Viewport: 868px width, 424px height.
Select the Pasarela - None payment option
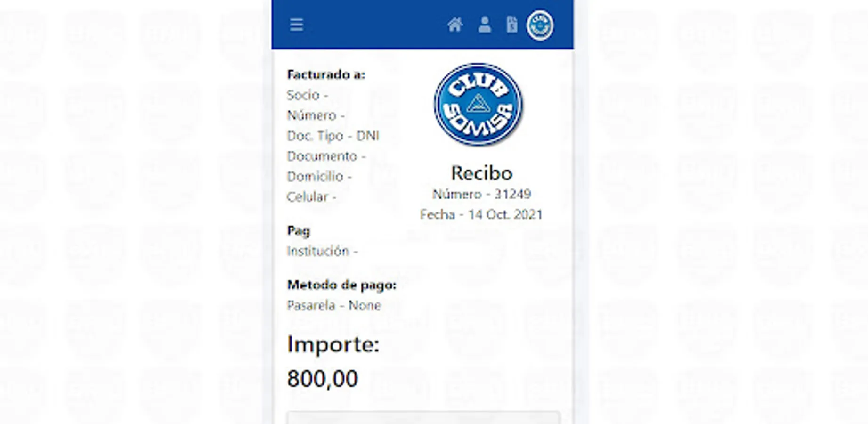(334, 305)
